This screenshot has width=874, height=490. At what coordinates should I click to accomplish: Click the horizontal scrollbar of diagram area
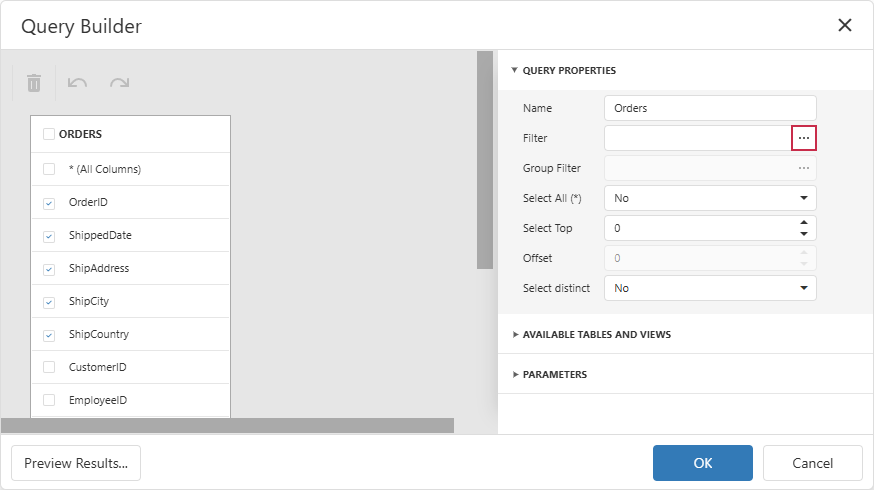pos(227,425)
